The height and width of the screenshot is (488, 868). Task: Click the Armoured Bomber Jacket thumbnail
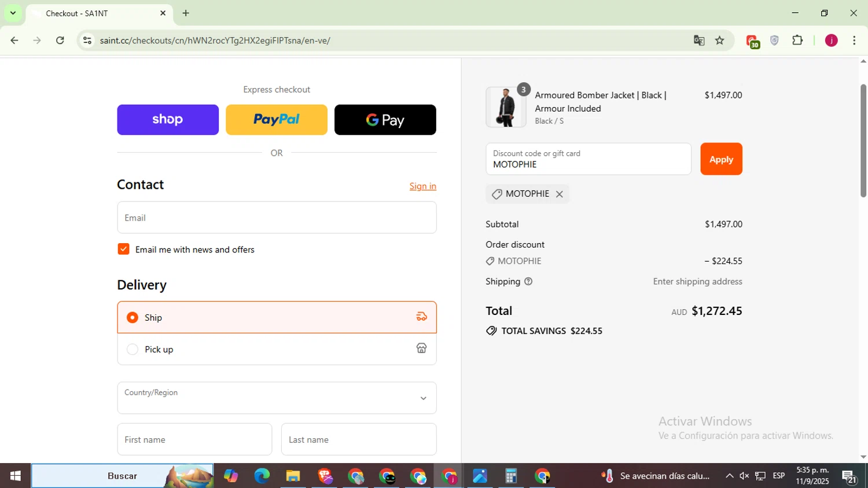(x=506, y=107)
